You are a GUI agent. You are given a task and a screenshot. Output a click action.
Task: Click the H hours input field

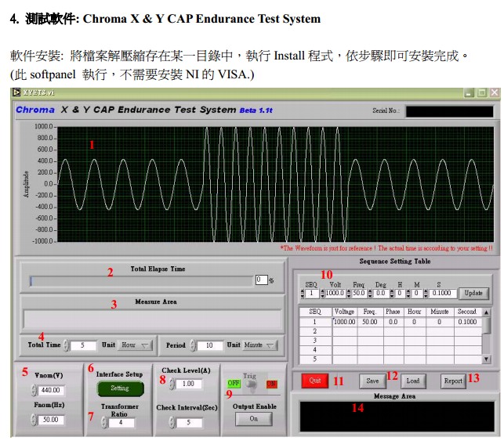click(400, 293)
